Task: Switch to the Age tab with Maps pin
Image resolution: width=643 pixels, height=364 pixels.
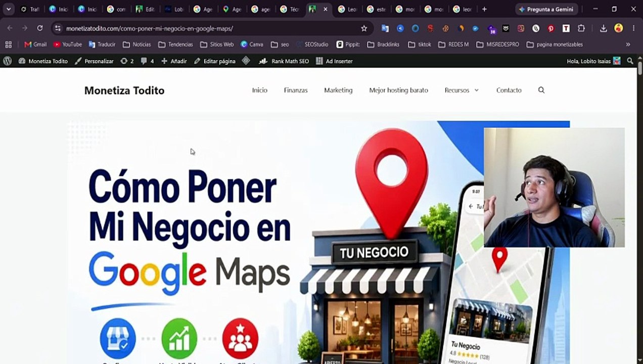Action: (x=232, y=9)
